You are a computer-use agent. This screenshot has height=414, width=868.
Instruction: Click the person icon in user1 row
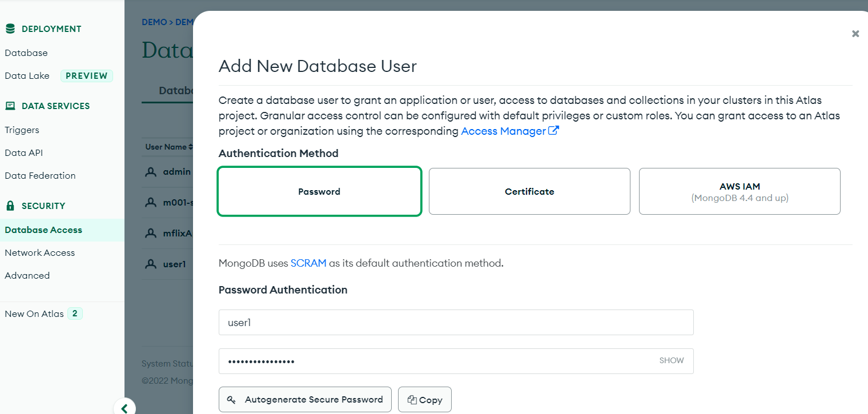pyautogui.click(x=150, y=264)
